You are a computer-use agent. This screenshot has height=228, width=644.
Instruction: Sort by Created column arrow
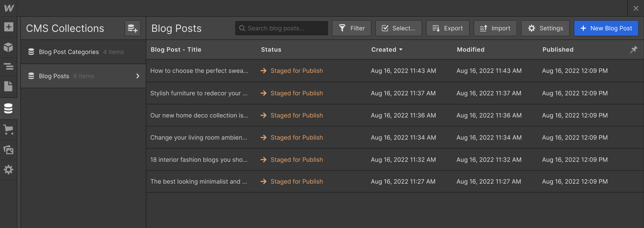click(x=401, y=50)
